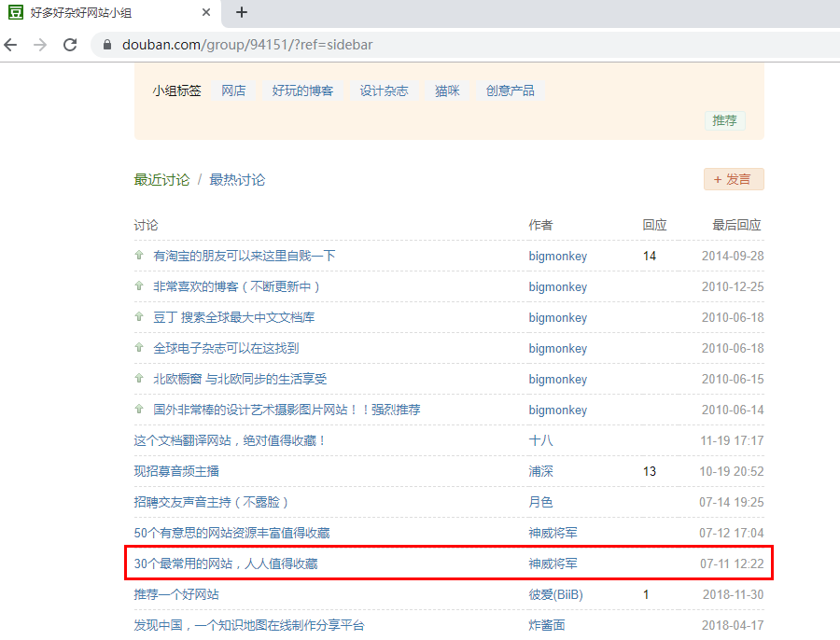Open post 推荐一个好网站
The height and width of the screenshot is (640, 840).
(176, 595)
